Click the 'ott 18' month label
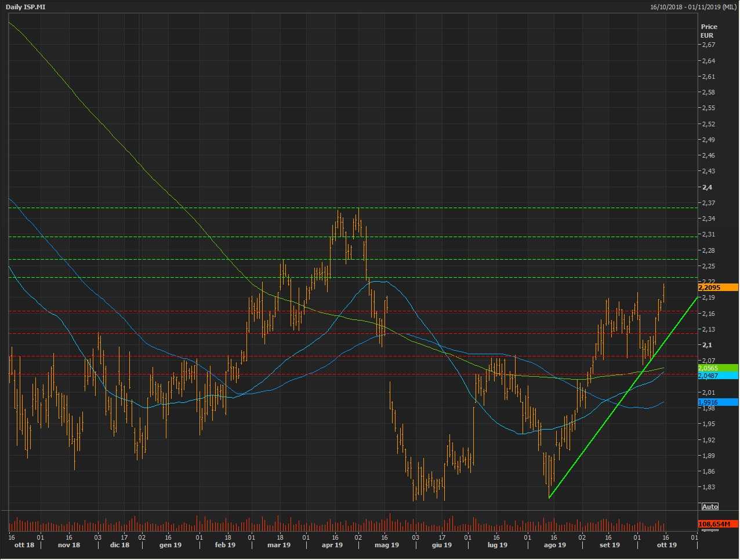The width and height of the screenshot is (740, 560). click(24, 545)
